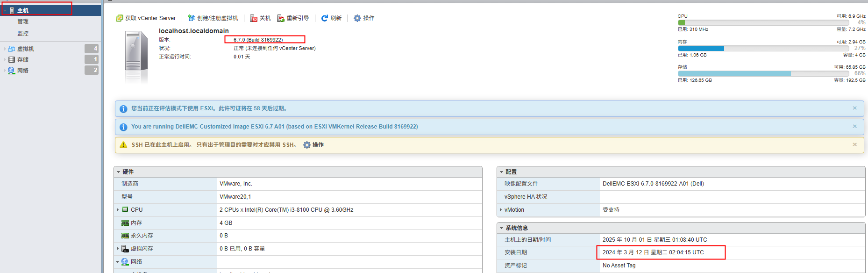The width and height of the screenshot is (868, 273).
Task: Click 关机 button text
Action: [265, 18]
